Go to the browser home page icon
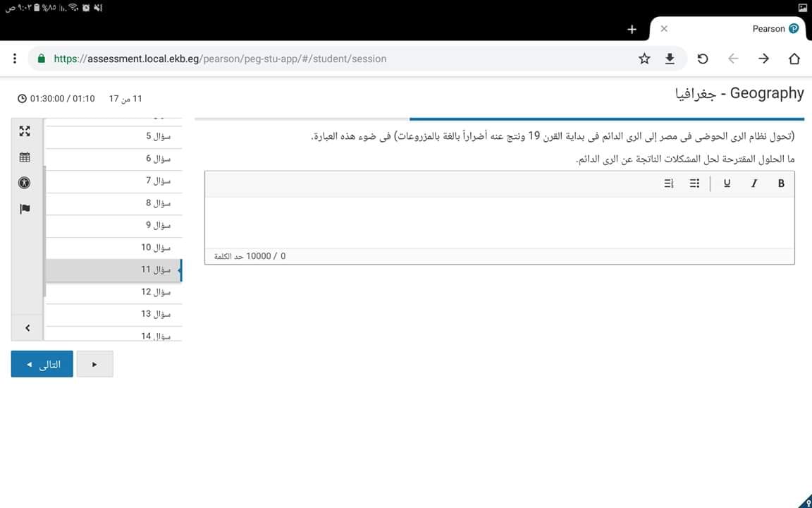812x508 pixels. point(794,59)
